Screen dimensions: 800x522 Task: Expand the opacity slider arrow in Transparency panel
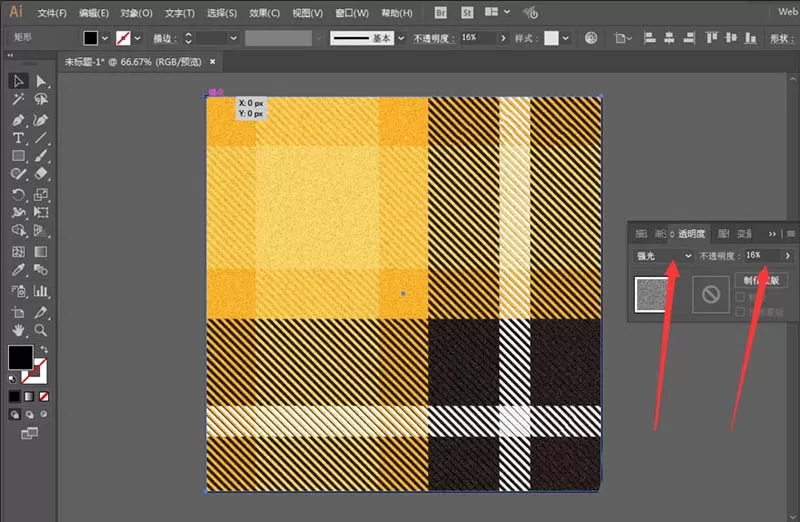[x=788, y=255]
